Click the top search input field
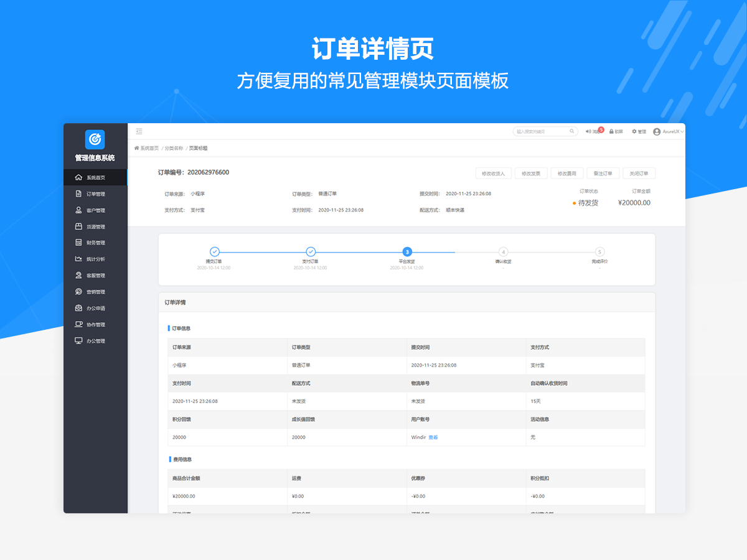 [x=540, y=131]
